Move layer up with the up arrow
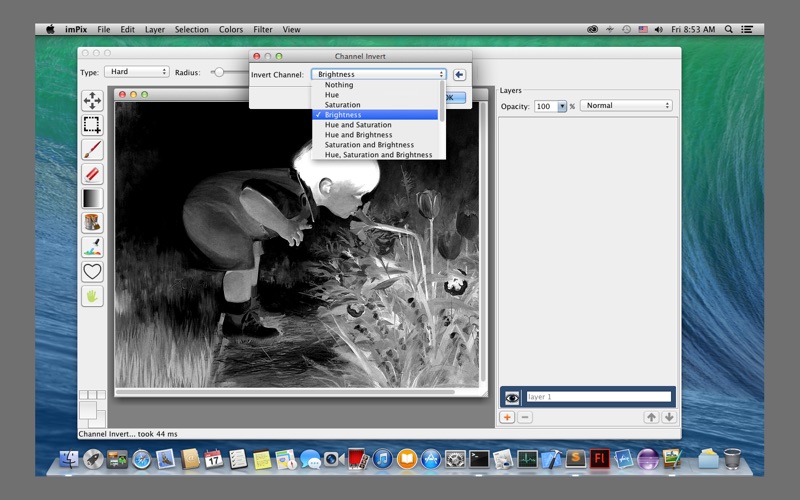Image resolution: width=800 pixels, height=500 pixels. (x=651, y=417)
